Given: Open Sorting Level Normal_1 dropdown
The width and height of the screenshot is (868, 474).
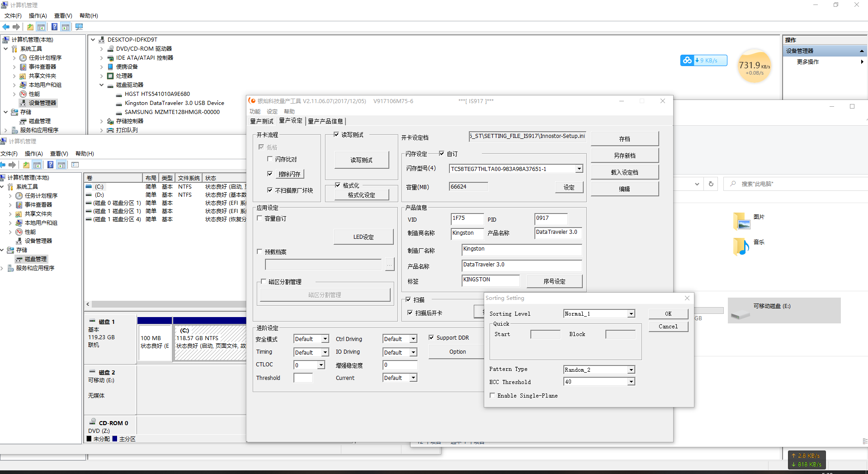Looking at the screenshot, I should pos(631,314).
